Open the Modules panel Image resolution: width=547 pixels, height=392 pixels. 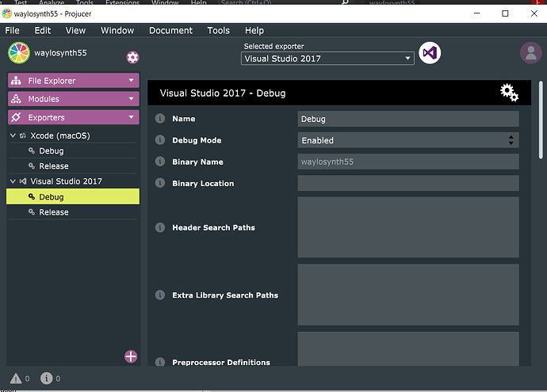[x=73, y=99]
